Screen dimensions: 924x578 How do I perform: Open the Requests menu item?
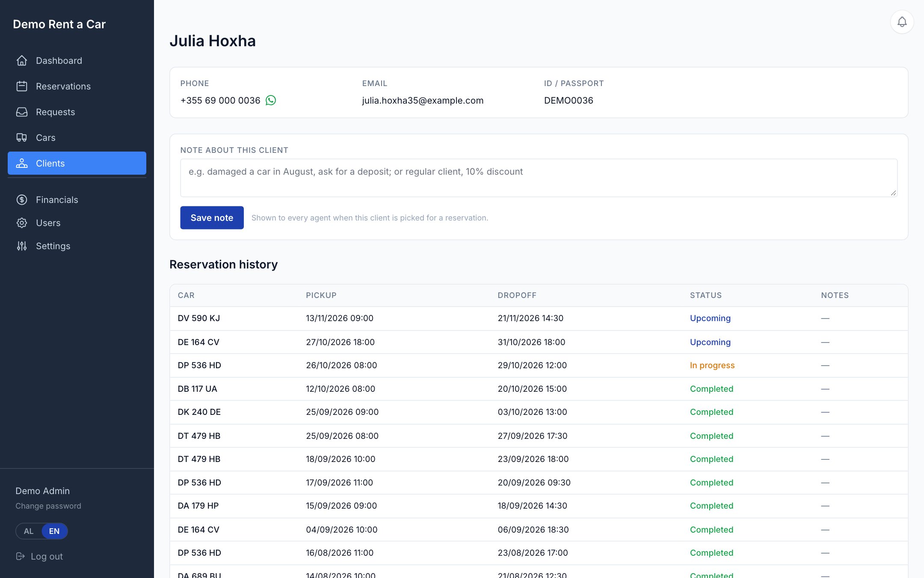click(77, 112)
